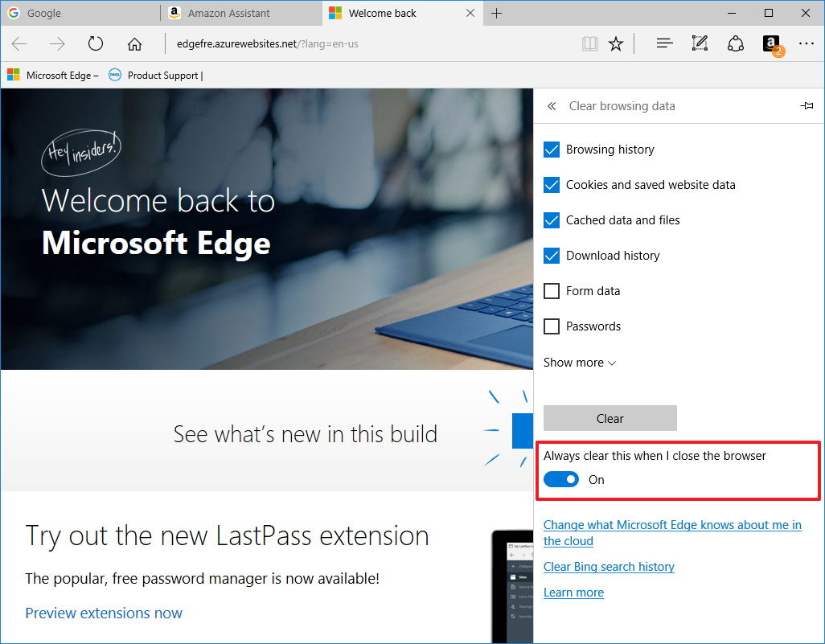Minimize the Edge window
825x644 pixels.
[732, 13]
